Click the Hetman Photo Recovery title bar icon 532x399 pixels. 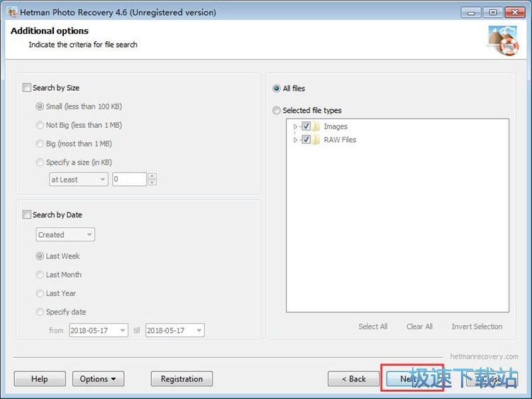(x=12, y=12)
